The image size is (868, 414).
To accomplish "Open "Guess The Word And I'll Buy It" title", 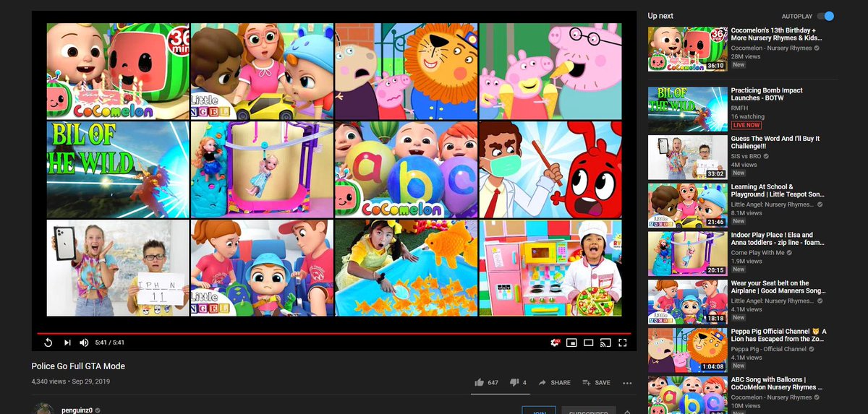I will pyautogui.click(x=775, y=142).
